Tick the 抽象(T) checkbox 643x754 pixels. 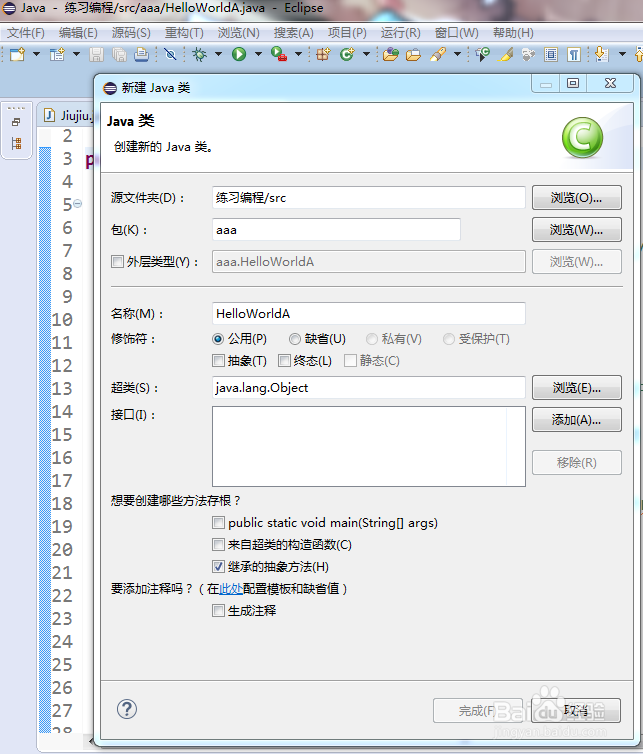[x=218, y=361]
